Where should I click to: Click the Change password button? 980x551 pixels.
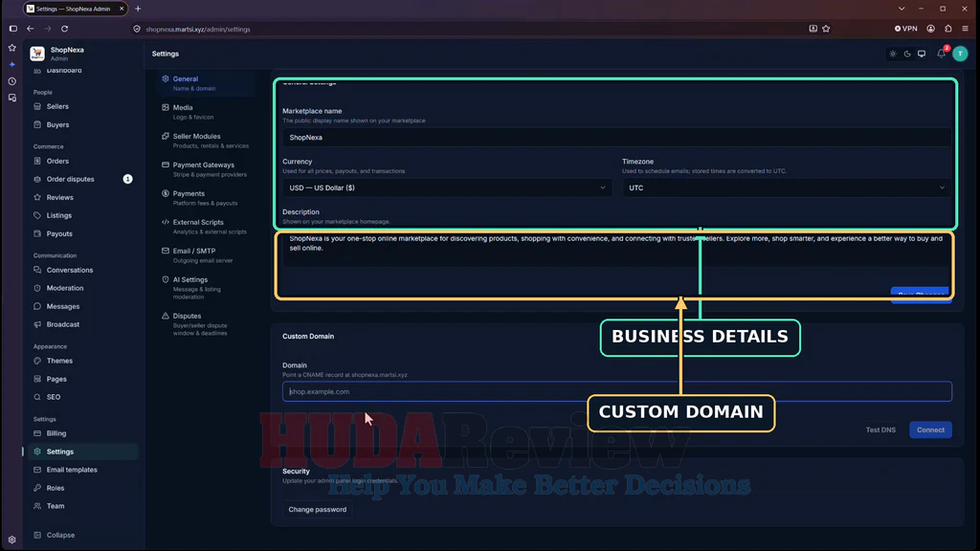(x=318, y=510)
